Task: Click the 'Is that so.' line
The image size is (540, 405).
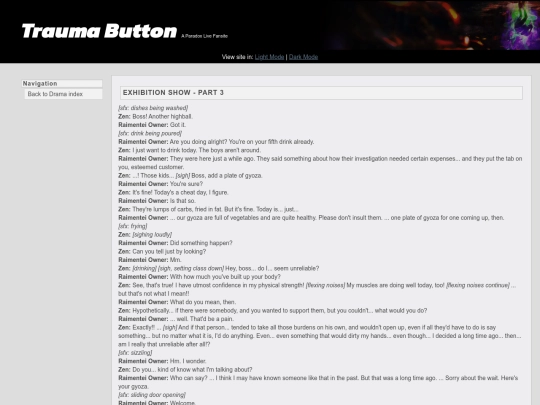Action: (x=157, y=201)
